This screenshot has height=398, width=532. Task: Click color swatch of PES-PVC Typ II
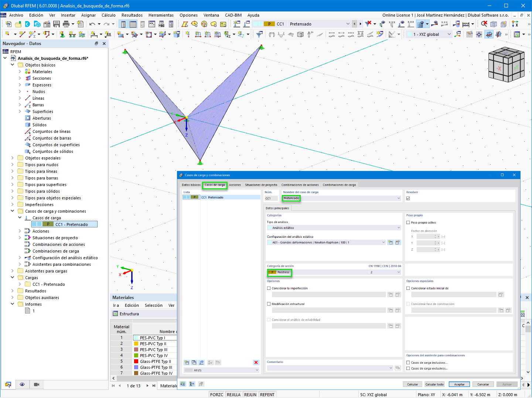click(x=136, y=344)
